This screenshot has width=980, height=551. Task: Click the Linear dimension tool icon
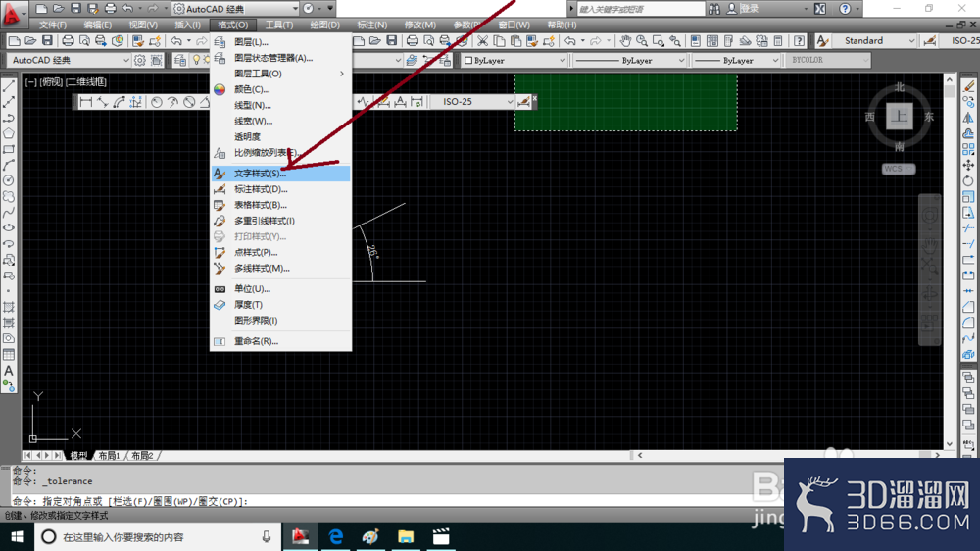pos(85,102)
